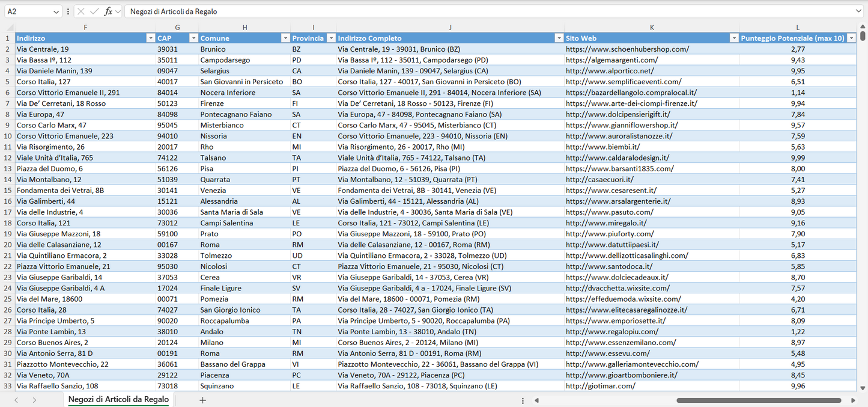
Task: Click the vertical scrollbar down arrow
Action: click(863, 388)
